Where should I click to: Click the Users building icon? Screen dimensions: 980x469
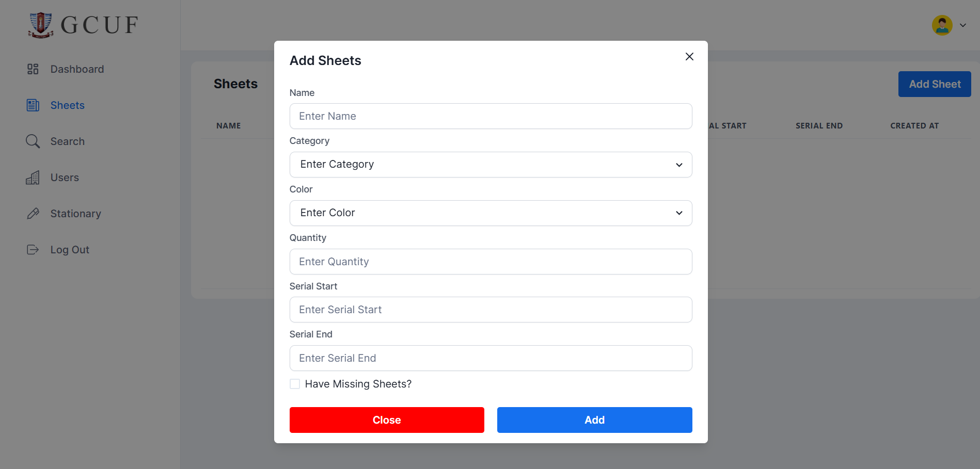[x=33, y=177]
